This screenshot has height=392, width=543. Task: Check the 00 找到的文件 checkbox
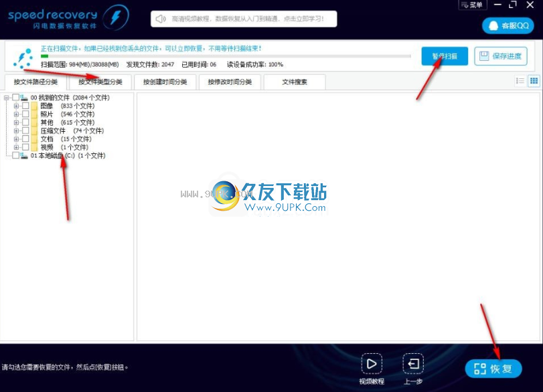coord(15,98)
